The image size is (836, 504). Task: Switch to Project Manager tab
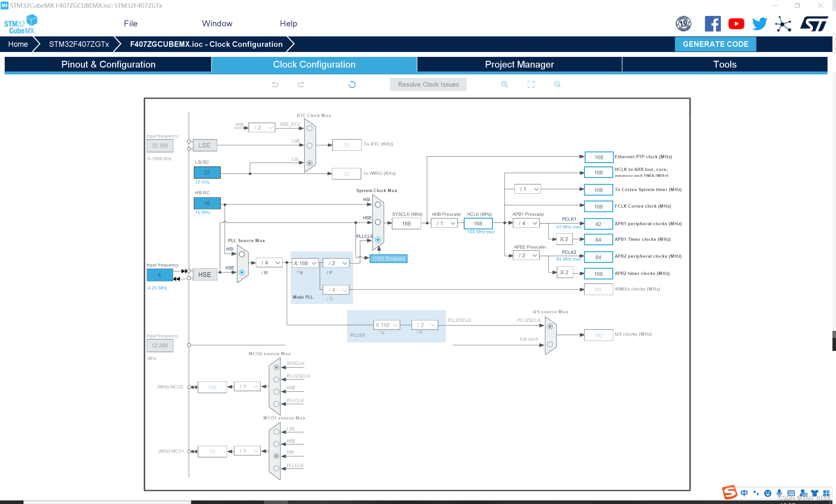click(519, 64)
